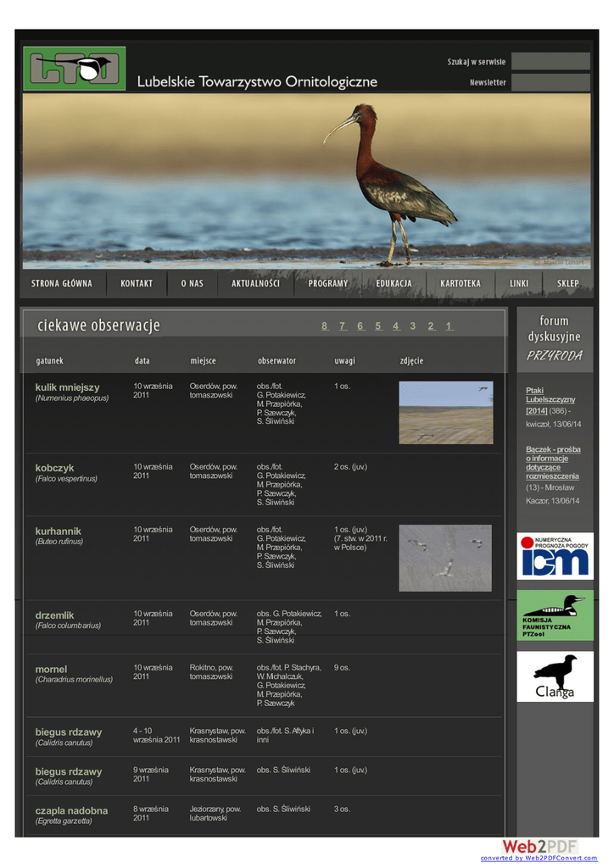
Task: Open the forum dyskusyjne Przyroda banner
Action: (x=555, y=337)
